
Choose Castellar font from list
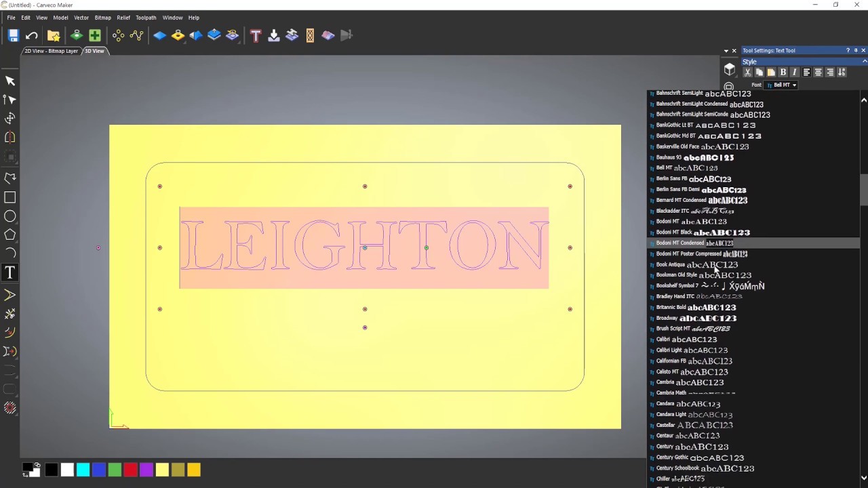click(753, 425)
